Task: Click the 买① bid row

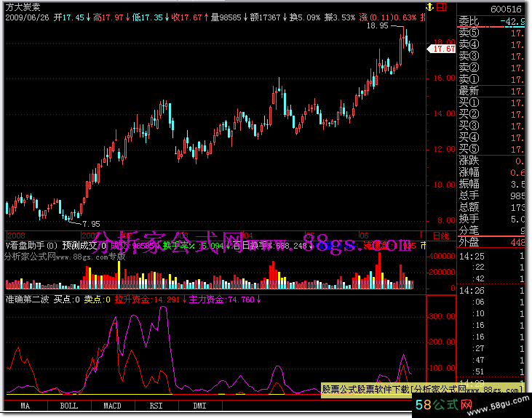Action: click(491, 103)
